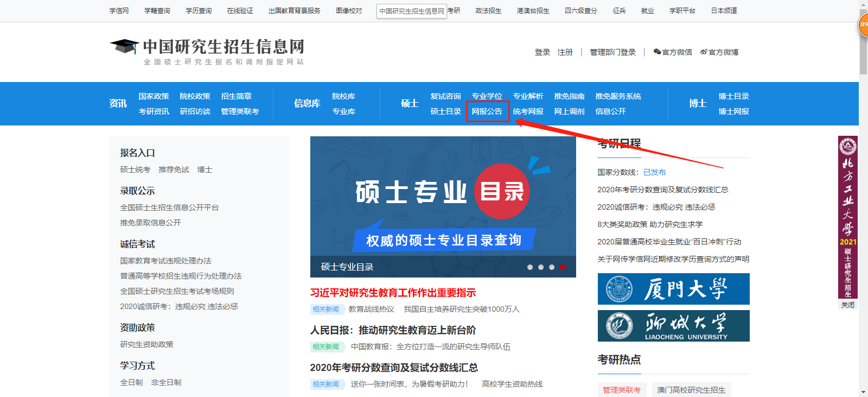The height and width of the screenshot is (397, 868).
Task: Select the second carousel dot indicator
Action: point(541,267)
